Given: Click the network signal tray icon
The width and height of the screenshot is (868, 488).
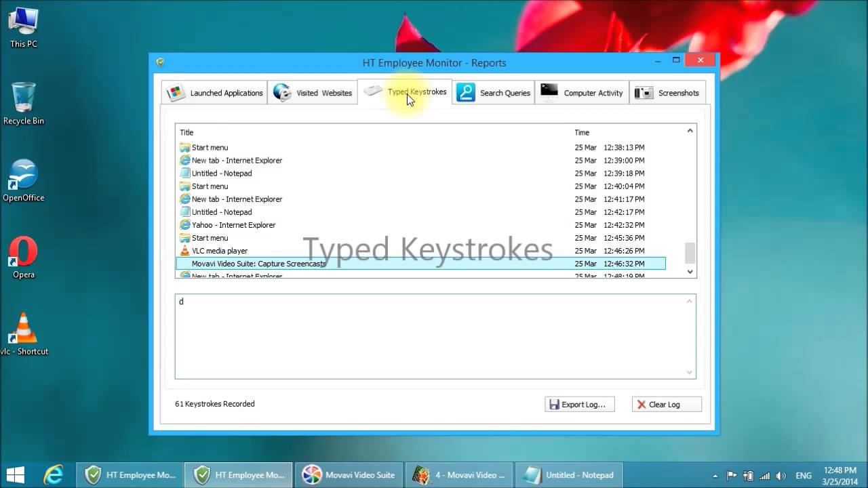Looking at the screenshot, I should 765,476.
